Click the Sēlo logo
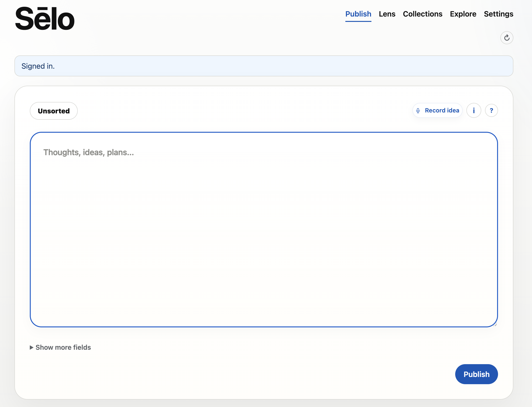This screenshot has width=532, height=407. tap(45, 19)
